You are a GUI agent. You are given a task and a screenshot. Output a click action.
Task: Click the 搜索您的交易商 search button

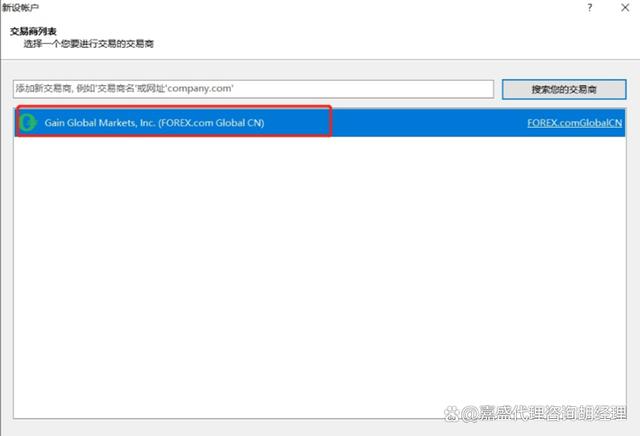[564, 89]
